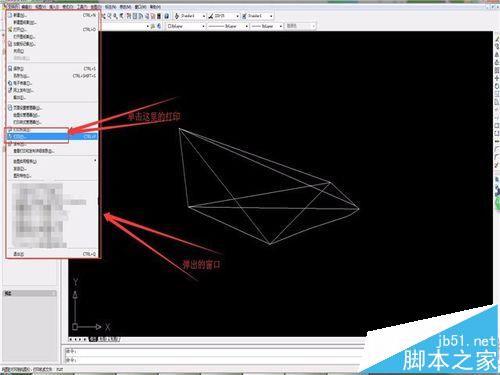Open Markup Set Manager toolbar icon
The height and width of the screenshot is (375, 500).
tap(153, 16)
